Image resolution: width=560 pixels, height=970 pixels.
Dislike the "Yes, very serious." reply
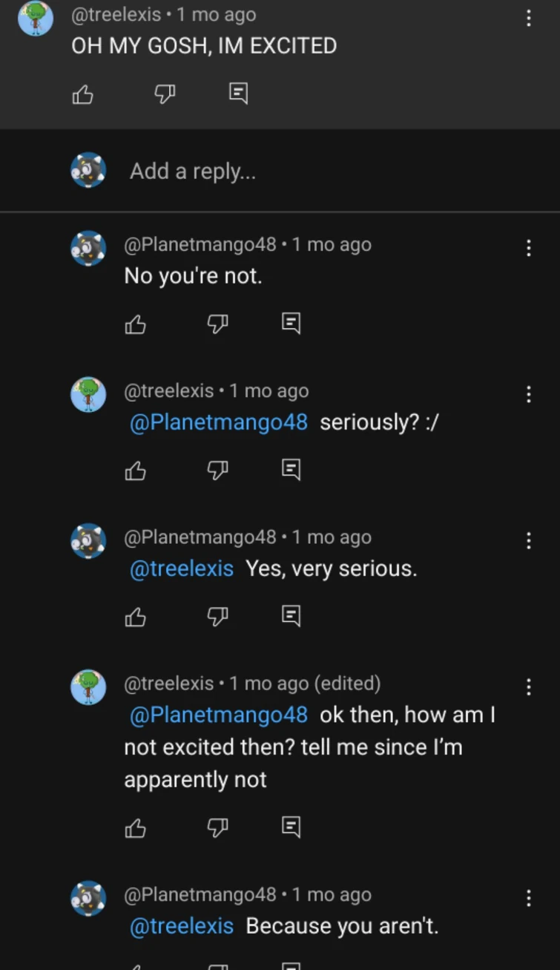(217, 616)
